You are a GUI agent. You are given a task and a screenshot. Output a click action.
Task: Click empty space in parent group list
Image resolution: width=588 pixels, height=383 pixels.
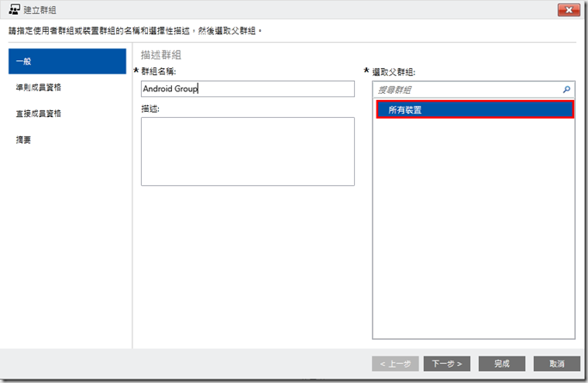pyautogui.click(x=475, y=232)
